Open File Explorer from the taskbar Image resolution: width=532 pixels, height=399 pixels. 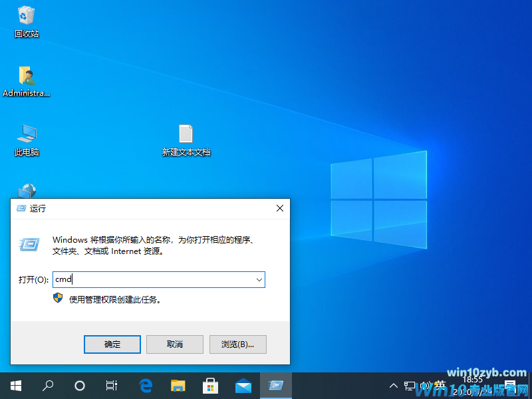coord(178,386)
